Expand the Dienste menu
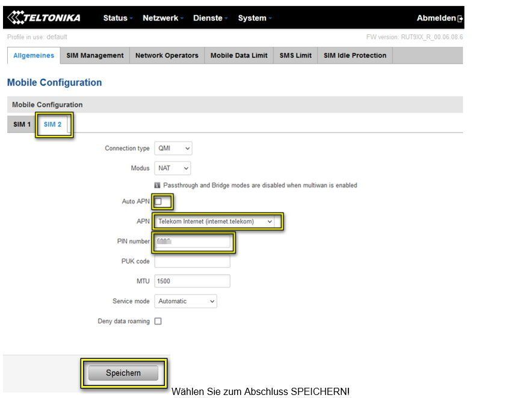 210,18
